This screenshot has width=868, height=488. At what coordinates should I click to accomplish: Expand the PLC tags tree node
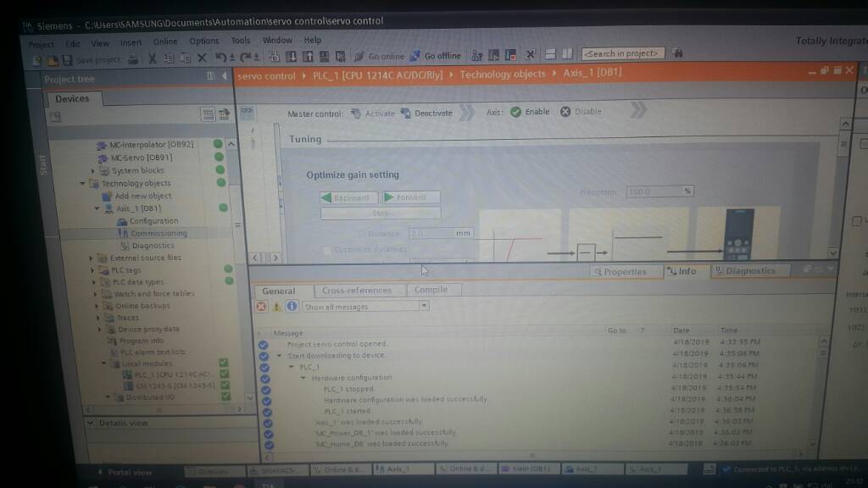click(92, 270)
